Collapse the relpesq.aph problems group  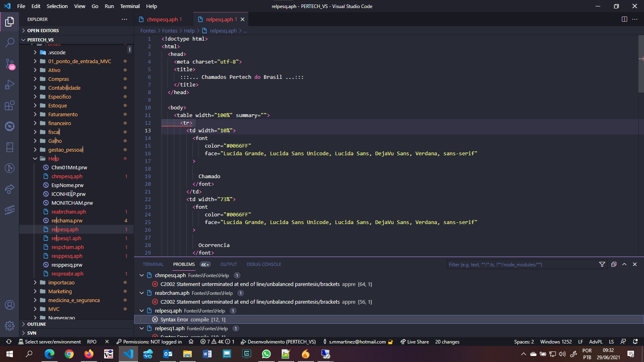pyautogui.click(x=142, y=311)
